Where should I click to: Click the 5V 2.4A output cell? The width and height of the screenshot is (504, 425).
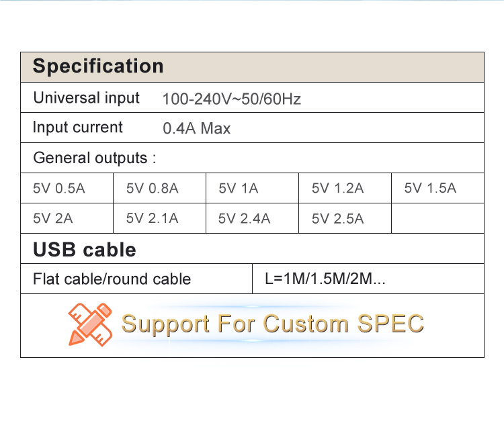pos(252,218)
